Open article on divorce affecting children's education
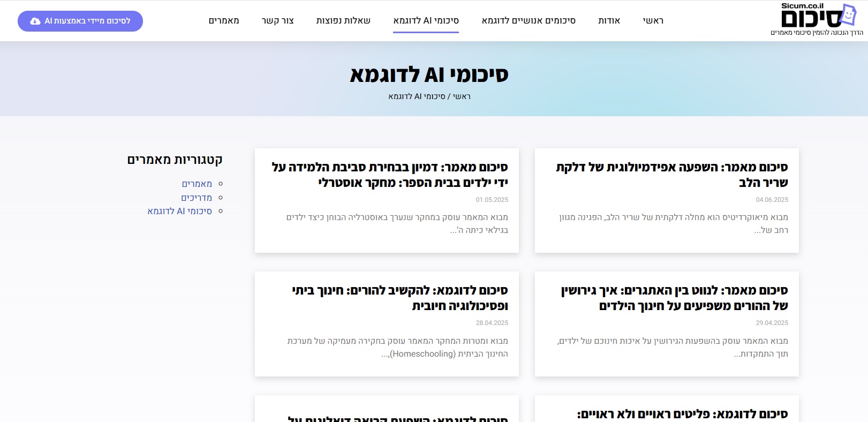868x422 pixels. tap(674, 298)
